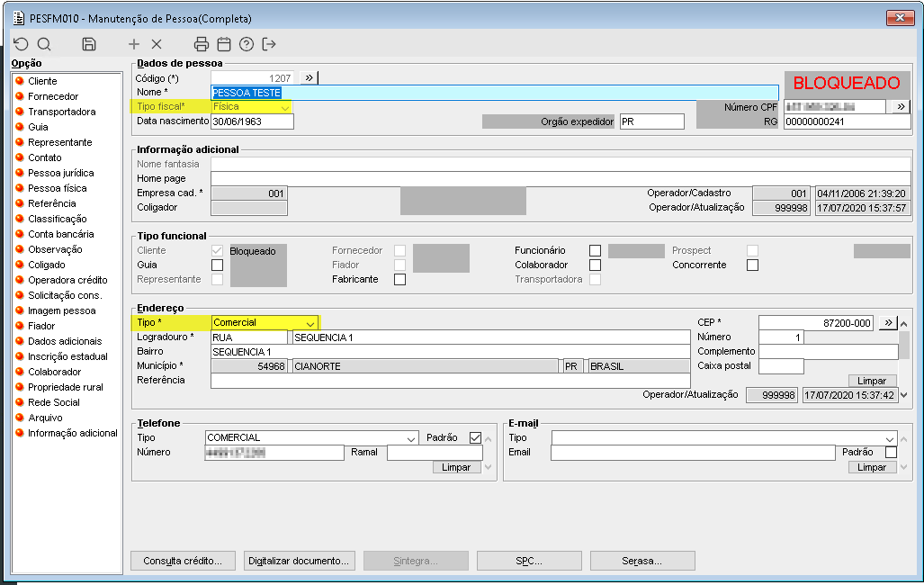Save record with the floppy disk icon

pyautogui.click(x=89, y=43)
